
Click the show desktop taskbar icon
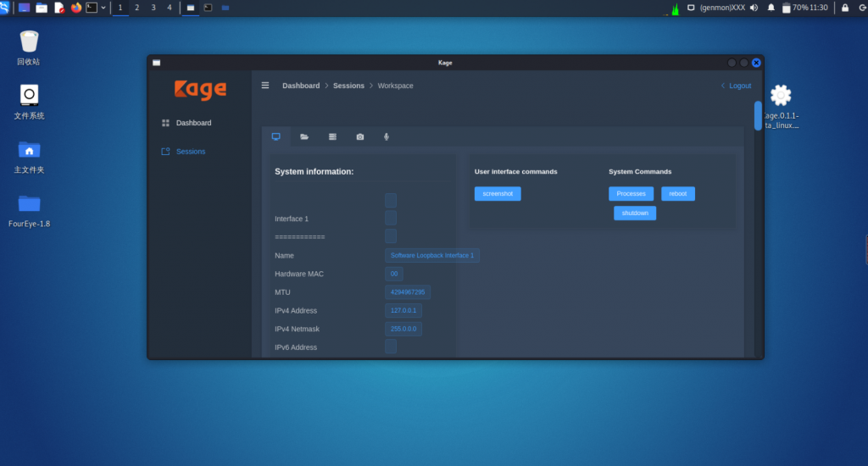(24, 8)
